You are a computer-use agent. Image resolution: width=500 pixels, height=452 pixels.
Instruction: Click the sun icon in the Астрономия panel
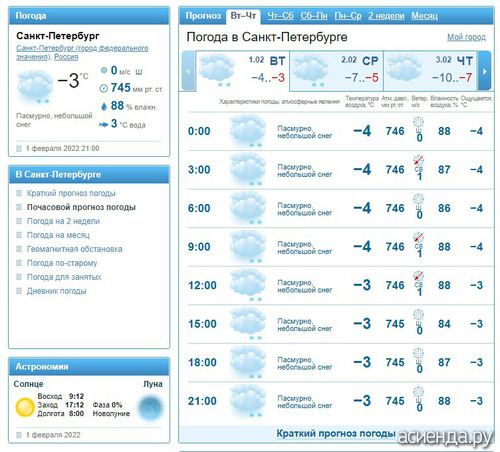tap(25, 407)
